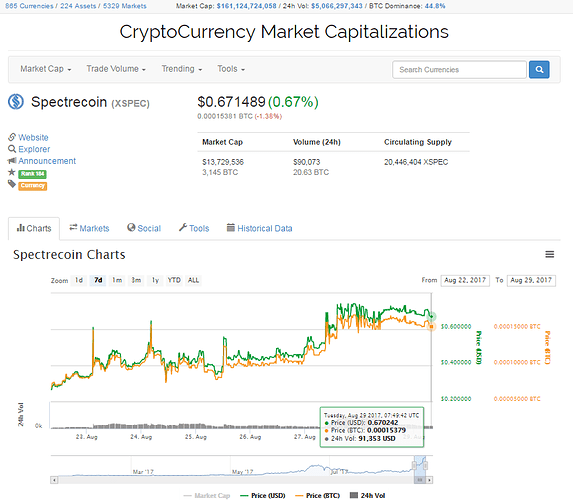Set chart zoom to ALL
This screenshot has width=573, height=500.
[193, 280]
